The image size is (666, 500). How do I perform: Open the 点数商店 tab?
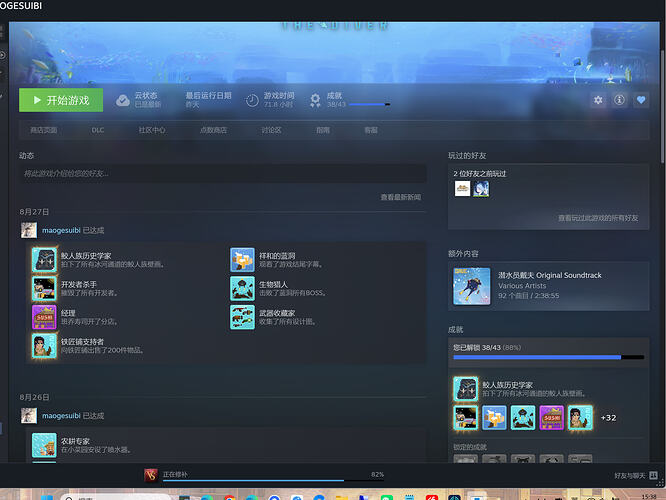213,130
